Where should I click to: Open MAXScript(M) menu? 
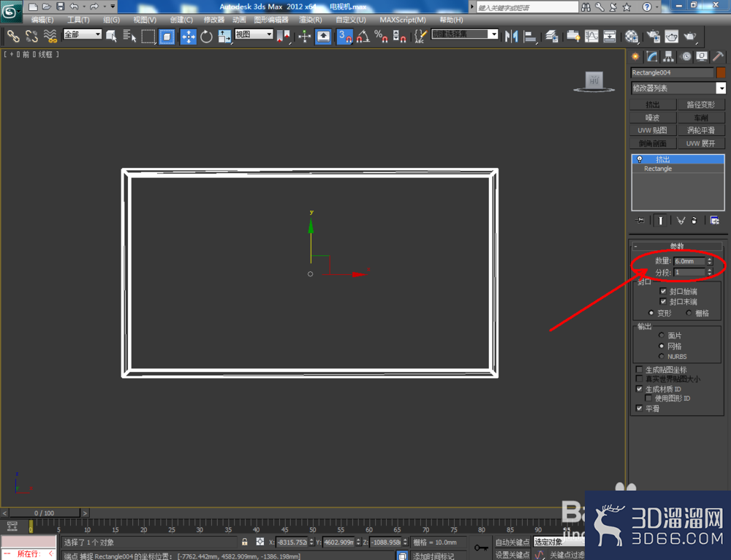(x=402, y=20)
